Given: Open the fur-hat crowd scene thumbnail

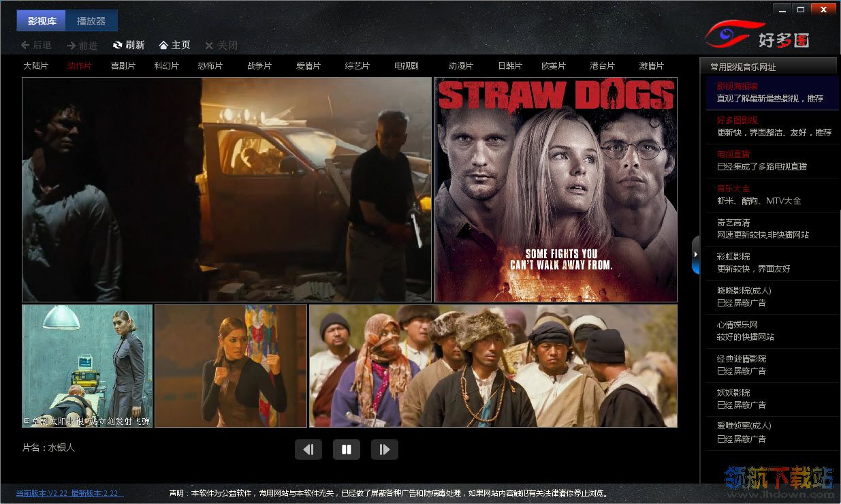Looking at the screenshot, I should click(494, 366).
